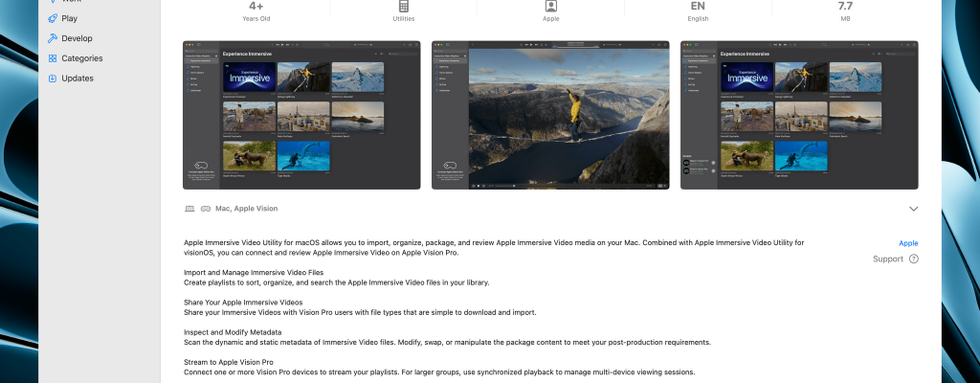Open the Apple developer link
The image size is (980, 383).
[x=907, y=243]
